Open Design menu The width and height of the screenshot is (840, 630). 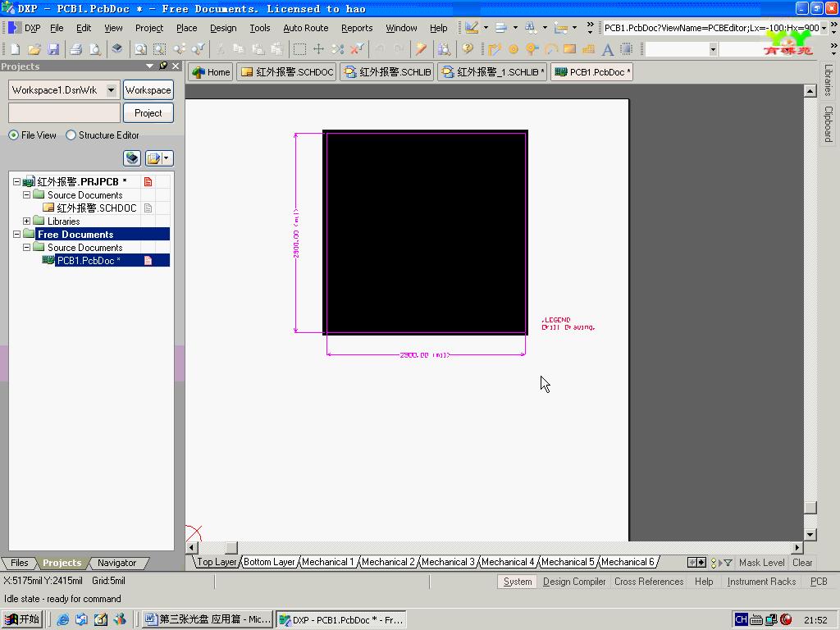223,28
